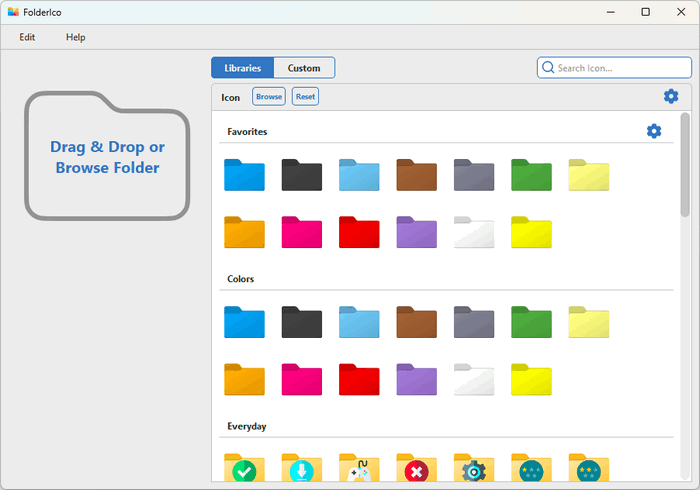Click the Browse button
The image size is (700, 490).
[269, 96]
